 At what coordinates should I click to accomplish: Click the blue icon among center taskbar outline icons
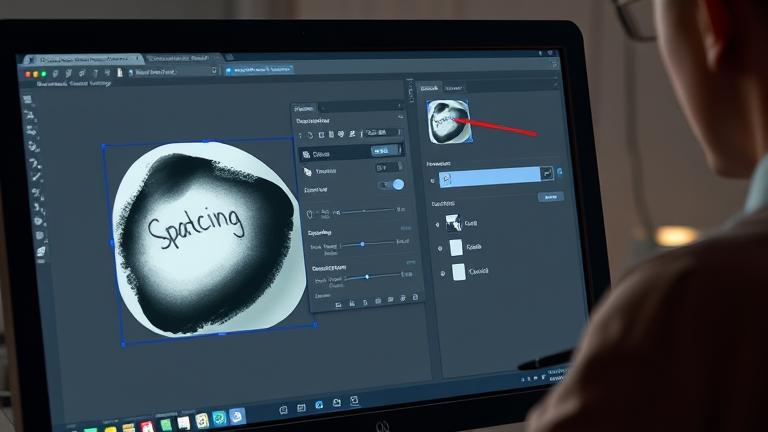coord(319,405)
